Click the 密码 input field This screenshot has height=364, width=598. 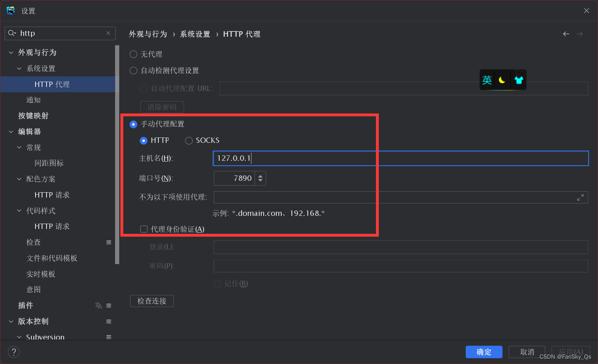coord(401,266)
